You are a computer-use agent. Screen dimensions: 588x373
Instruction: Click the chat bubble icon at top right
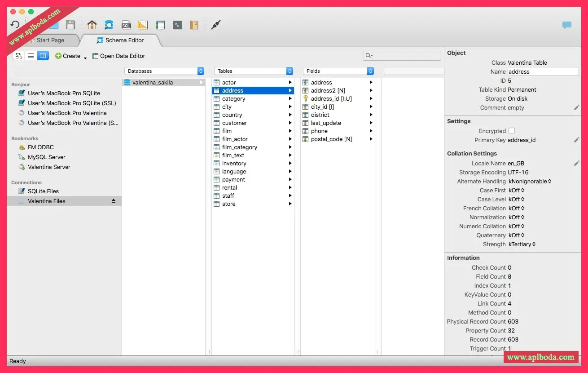tap(567, 25)
